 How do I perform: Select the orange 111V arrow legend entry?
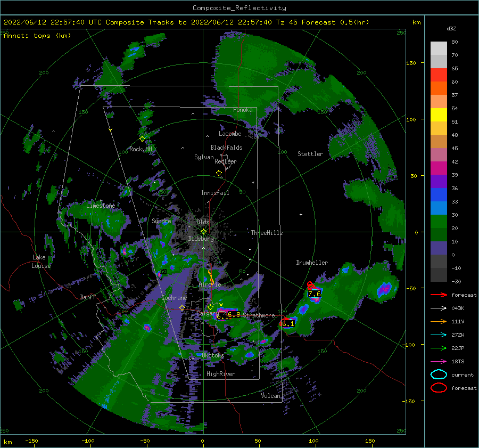point(439,321)
